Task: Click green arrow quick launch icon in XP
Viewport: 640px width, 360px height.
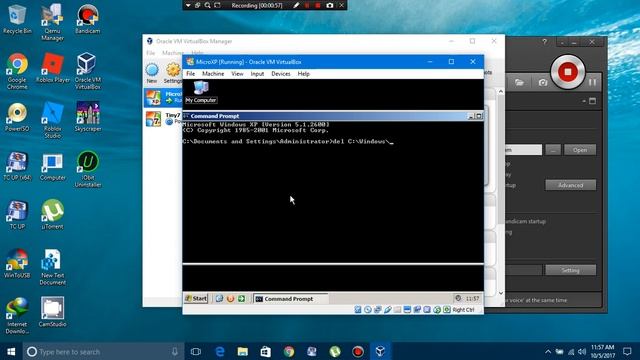Action: [x=242, y=299]
